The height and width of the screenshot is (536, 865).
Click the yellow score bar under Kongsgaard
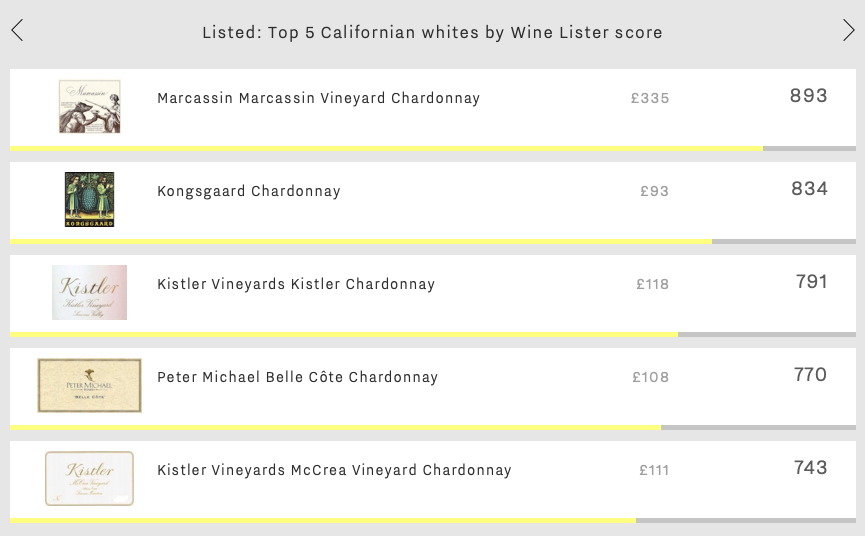(x=361, y=242)
